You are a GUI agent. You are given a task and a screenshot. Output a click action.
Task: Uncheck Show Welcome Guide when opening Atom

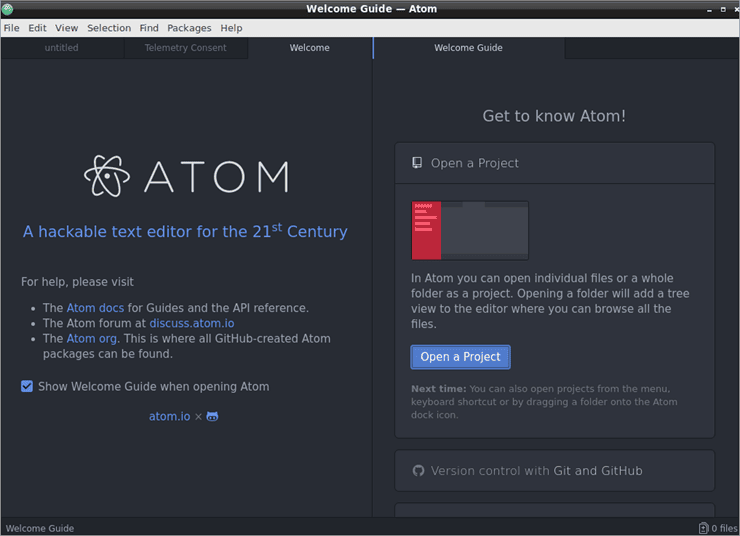click(x=27, y=386)
